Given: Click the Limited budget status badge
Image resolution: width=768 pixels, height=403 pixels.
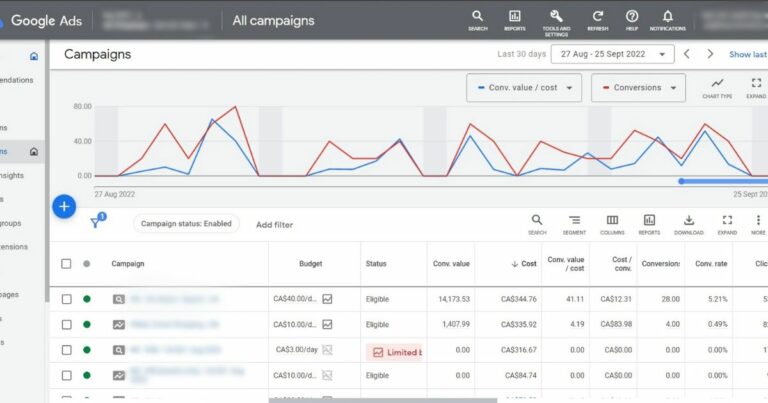Looking at the screenshot, I should point(394,352).
